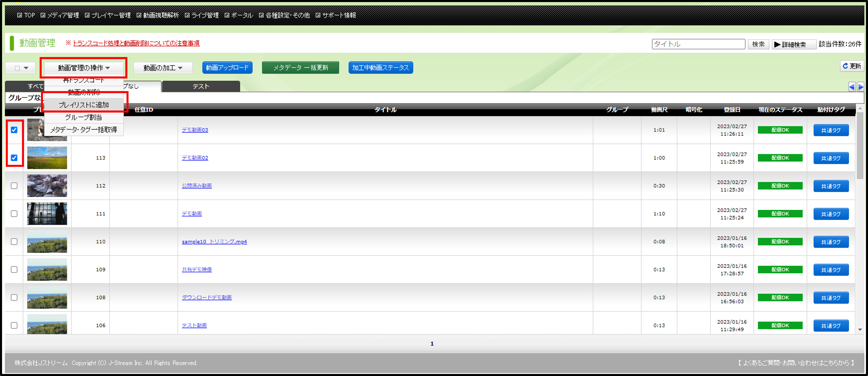Switch to the すべて tab
Viewport: 868px width, 376px height.
coord(25,86)
